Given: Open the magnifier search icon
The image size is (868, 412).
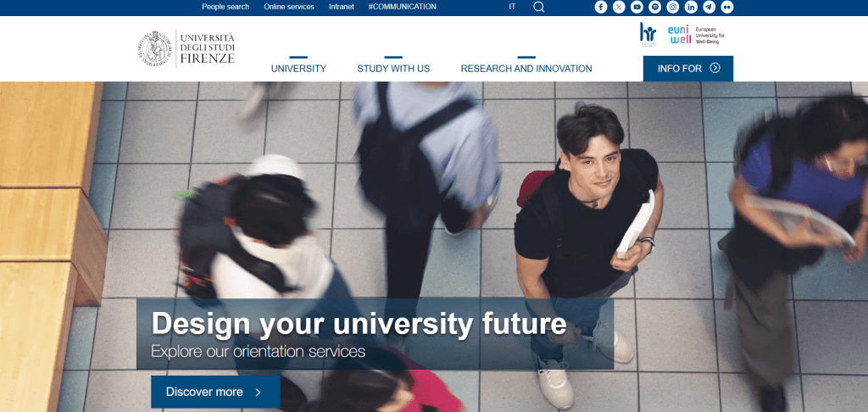Looking at the screenshot, I should point(538,7).
